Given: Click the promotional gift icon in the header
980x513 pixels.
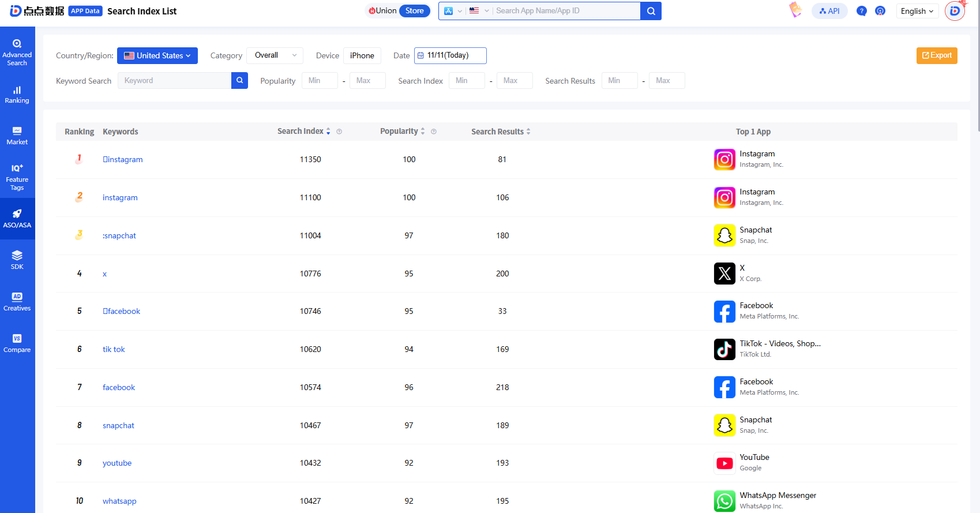Looking at the screenshot, I should pos(795,10).
